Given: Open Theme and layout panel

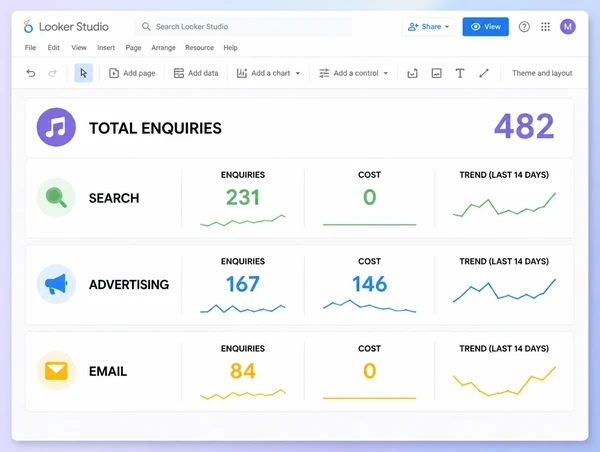Looking at the screenshot, I should click(x=542, y=73).
